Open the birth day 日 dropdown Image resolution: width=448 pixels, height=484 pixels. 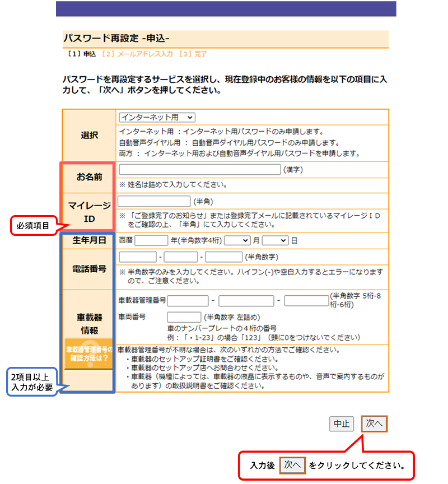[275, 240]
